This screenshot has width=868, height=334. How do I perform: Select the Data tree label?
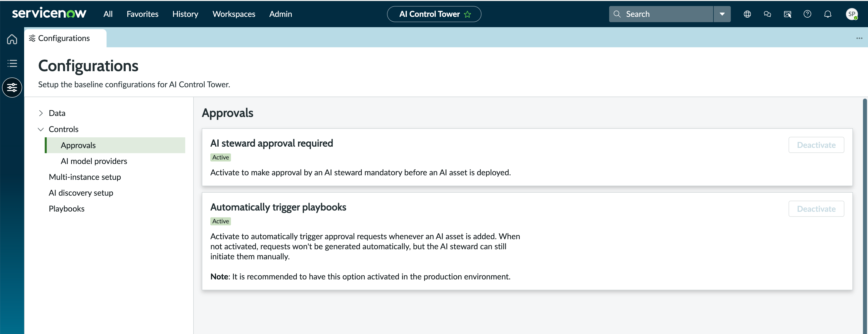click(57, 113)
